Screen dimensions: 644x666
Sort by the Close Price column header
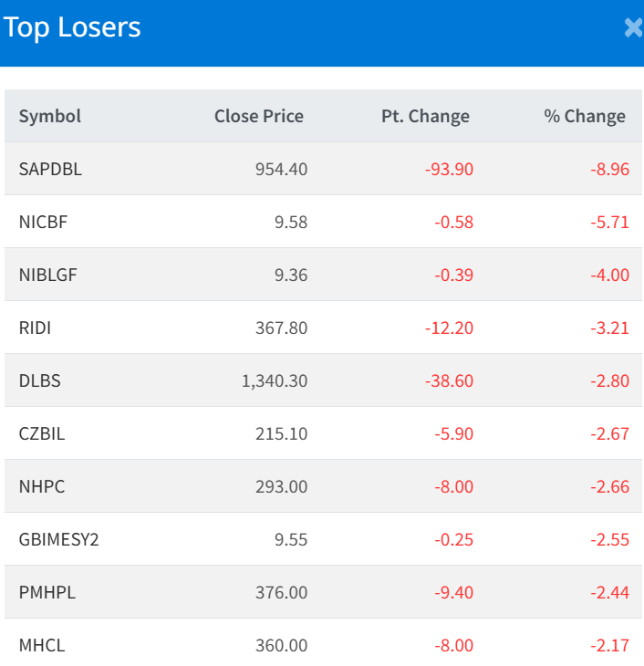tap(259, 116)
